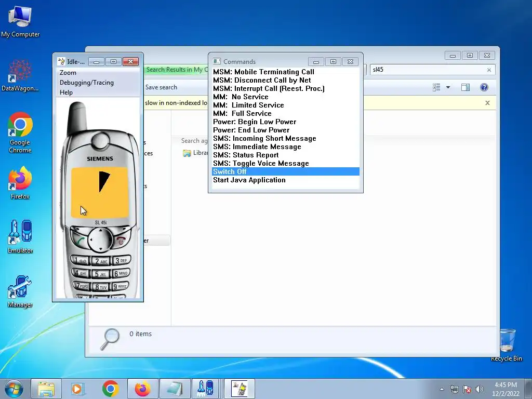This screenshot has width=532, height=399.
Task: Open the Help menu in phone window
Action: pos(66,92)
